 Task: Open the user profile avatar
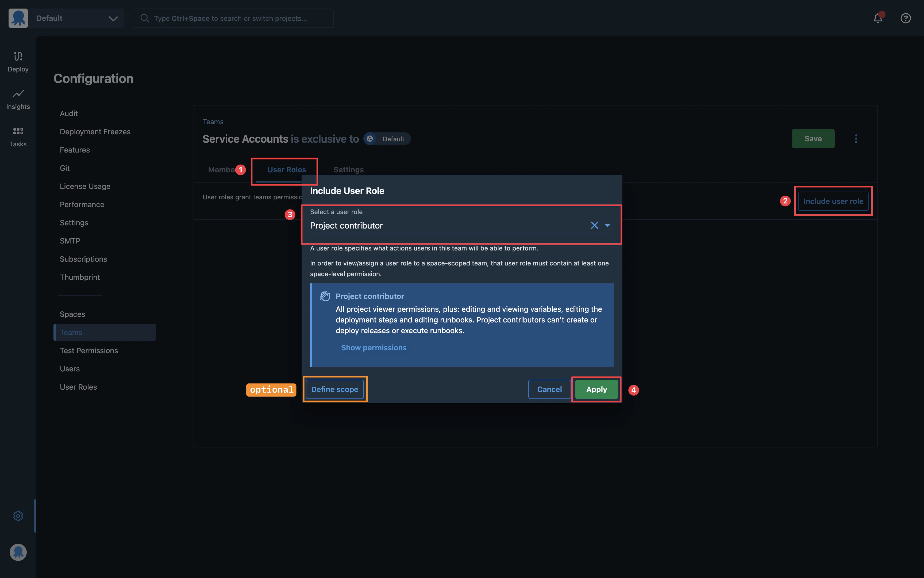[18, 552]
